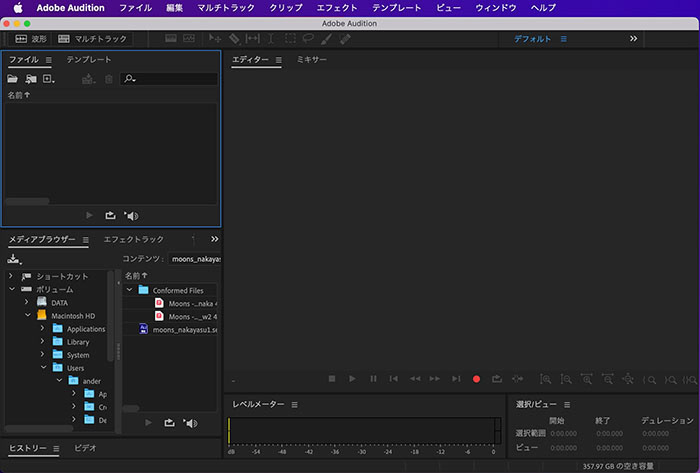This screenshot has width=700, height=473.
Task: Click the transport Play button in Editor
Action: click(352, 378)
